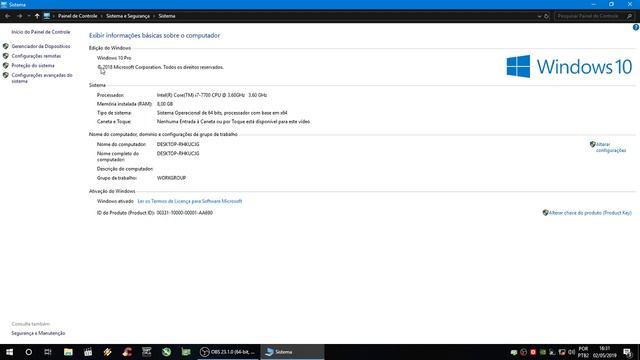This screenshot has height=360, width=640.
Task: Expand the address bar history dropdown
Action: click(539, 16)
